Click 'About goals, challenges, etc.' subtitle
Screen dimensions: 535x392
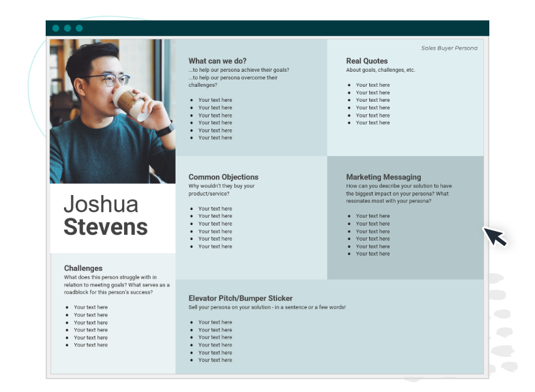380,70
